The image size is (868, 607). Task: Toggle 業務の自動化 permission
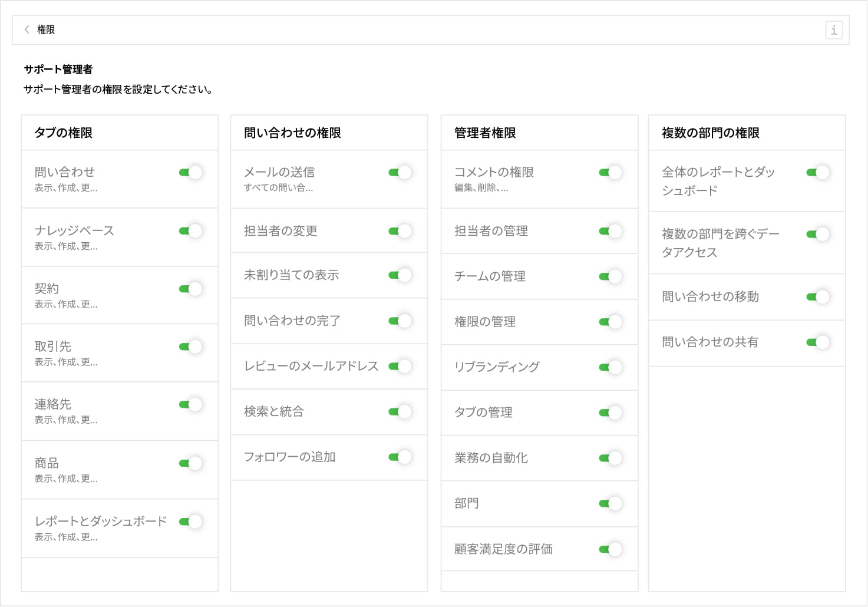pos(610,458)
